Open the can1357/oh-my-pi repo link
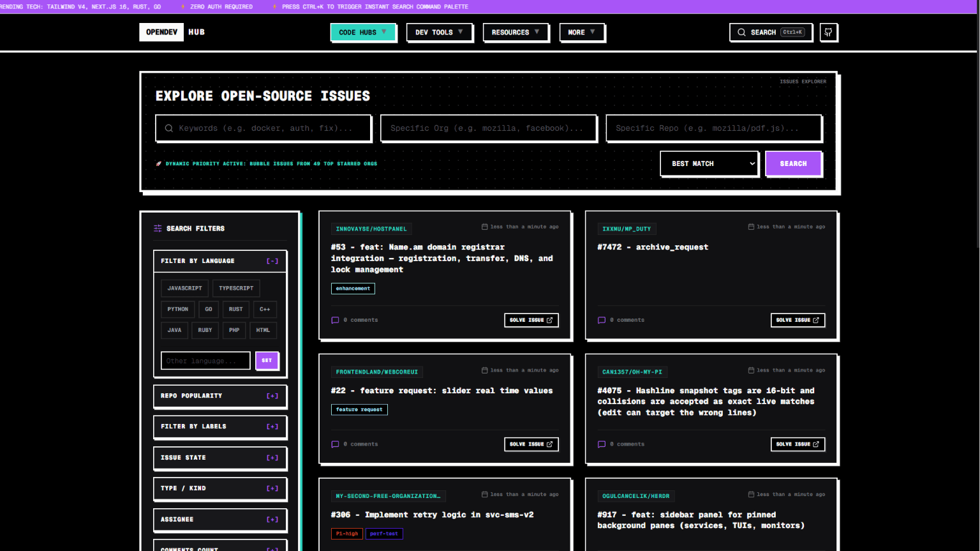The height and width of the screenshot is (551, 980). click(632, 372)
